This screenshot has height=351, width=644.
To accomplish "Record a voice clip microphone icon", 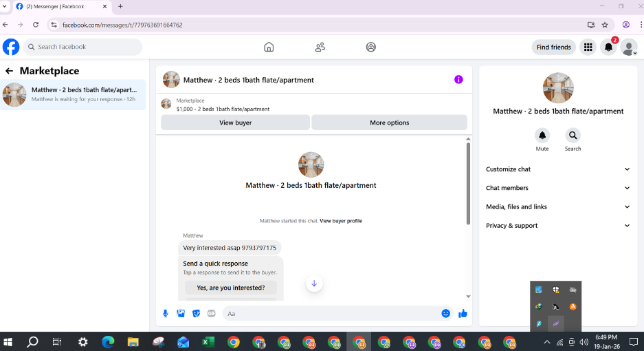I will pyautogui.click(x=165, y=314).
